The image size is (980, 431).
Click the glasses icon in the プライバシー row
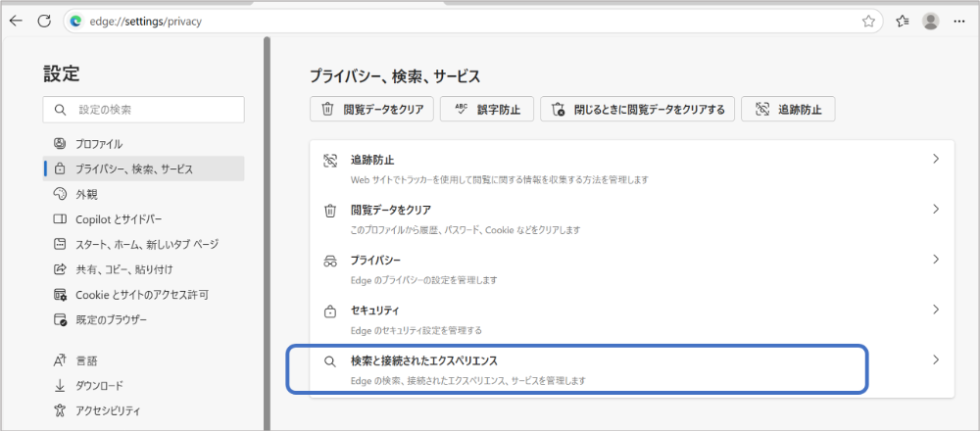(x=330, y=262)
